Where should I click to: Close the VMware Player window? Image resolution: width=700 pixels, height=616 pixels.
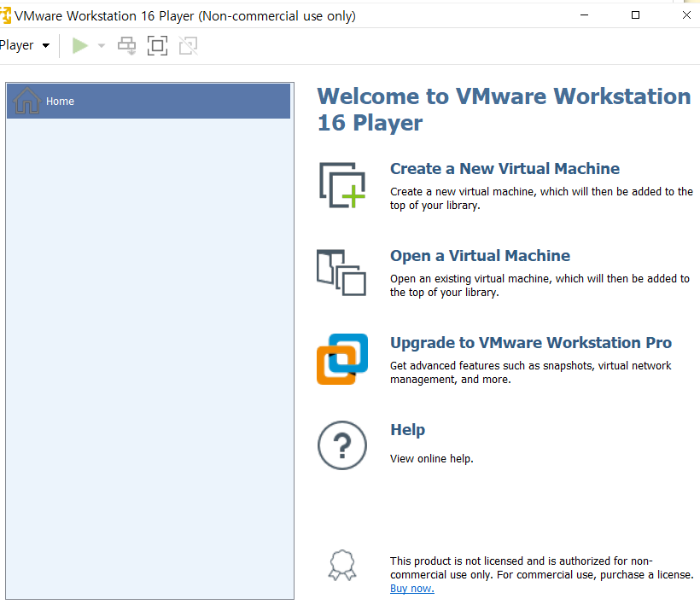(x=686, y=15)
